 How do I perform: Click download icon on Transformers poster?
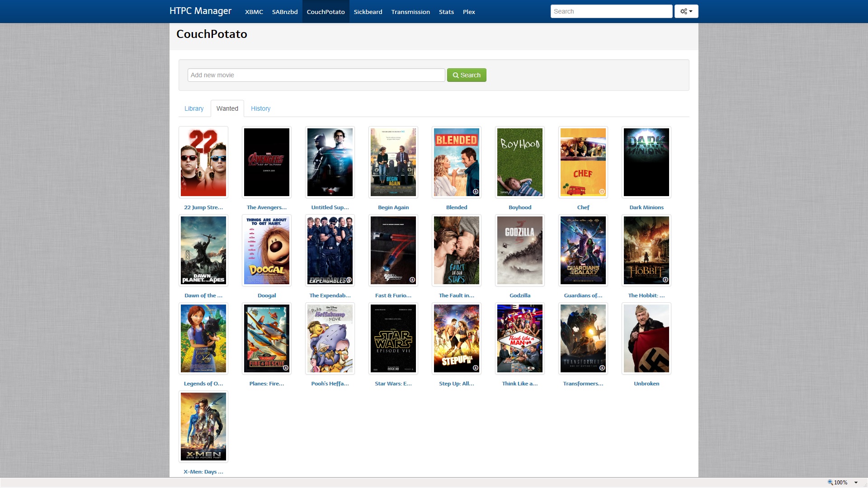click(x=602, y=368)
